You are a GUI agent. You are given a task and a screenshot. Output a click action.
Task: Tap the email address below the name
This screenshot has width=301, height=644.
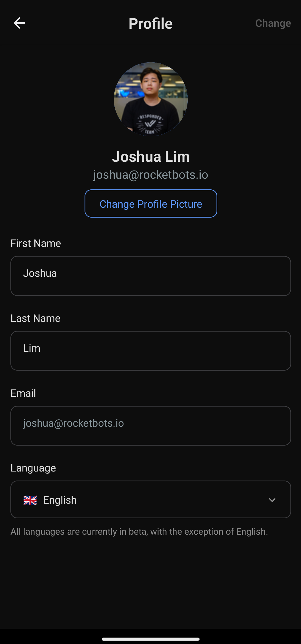point(151,175)
